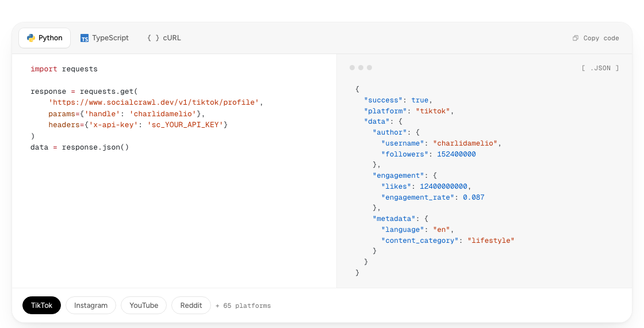Click the "author" JSON key

(389, 132)
